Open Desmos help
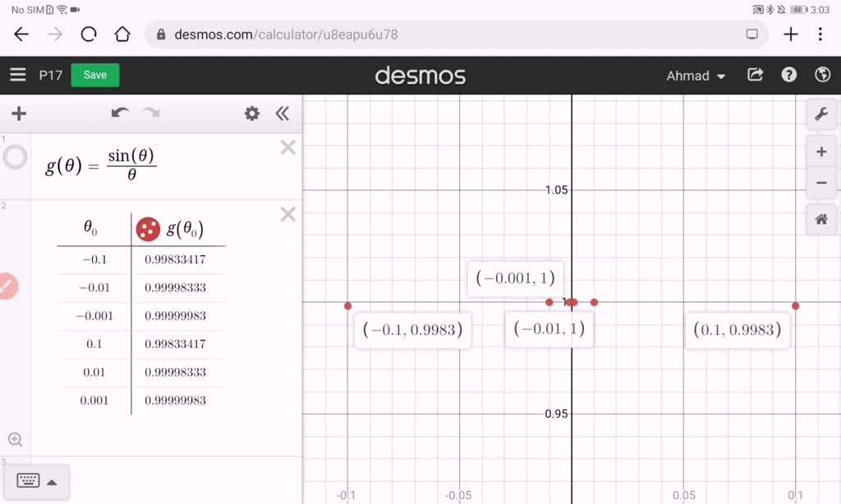This screenshot has width=841, height=504. pyautogui.click(x=788, y=75)
